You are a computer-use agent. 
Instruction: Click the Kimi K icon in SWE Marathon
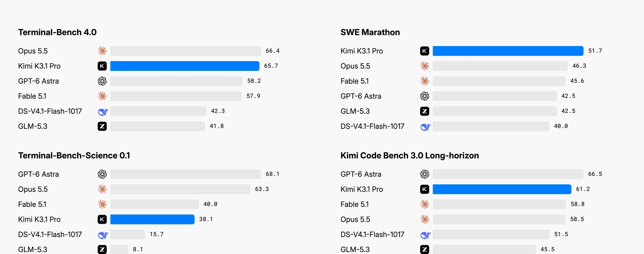point(424,51)
